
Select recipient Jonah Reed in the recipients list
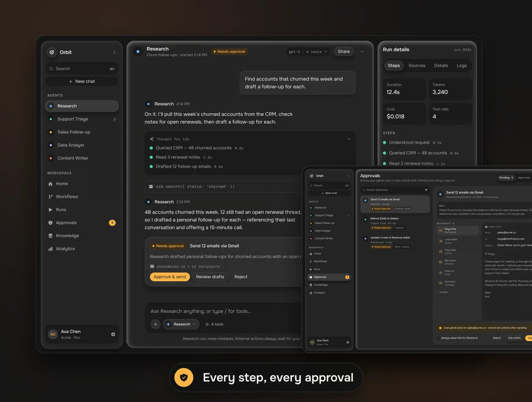(457, 241)
